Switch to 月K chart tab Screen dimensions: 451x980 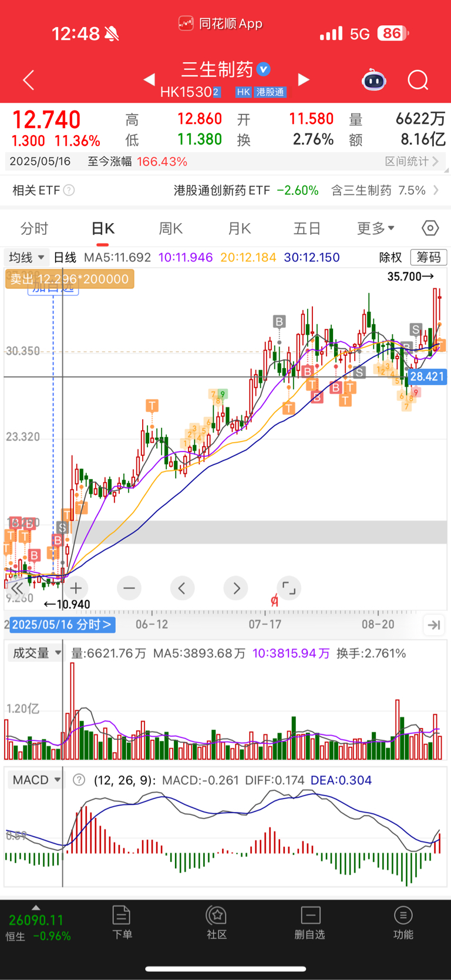[240, 228]
